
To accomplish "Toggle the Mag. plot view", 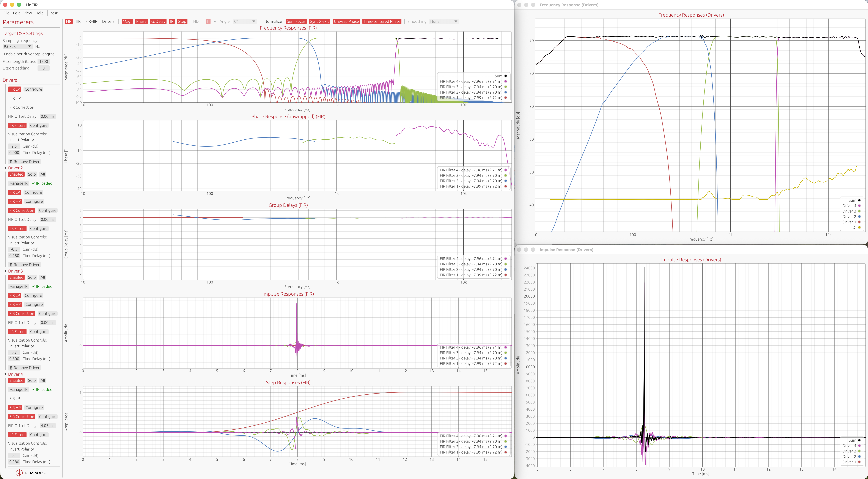I will (x=127, y=21).
